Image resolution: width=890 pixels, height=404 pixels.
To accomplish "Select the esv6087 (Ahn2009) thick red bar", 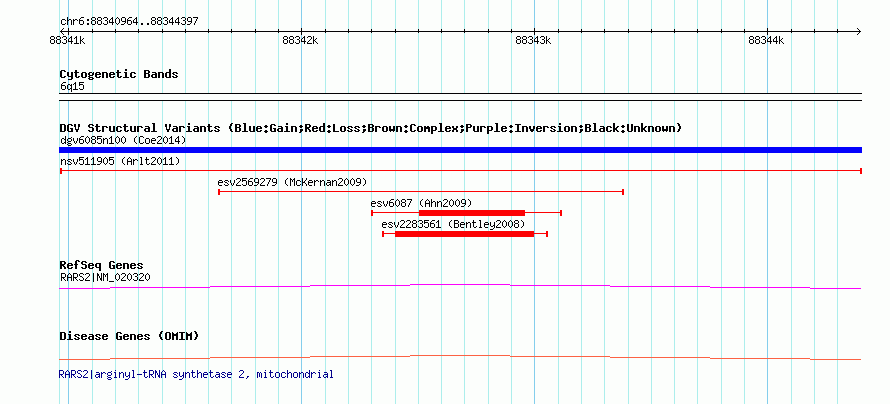I will (x=472, y=213).
